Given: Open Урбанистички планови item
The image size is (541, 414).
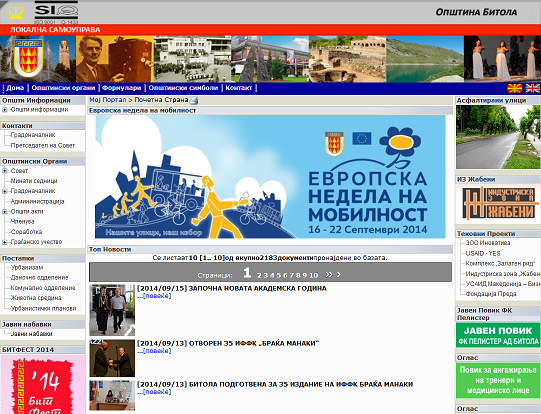Looking at the screenshot, I should click(x=43, y=308).
